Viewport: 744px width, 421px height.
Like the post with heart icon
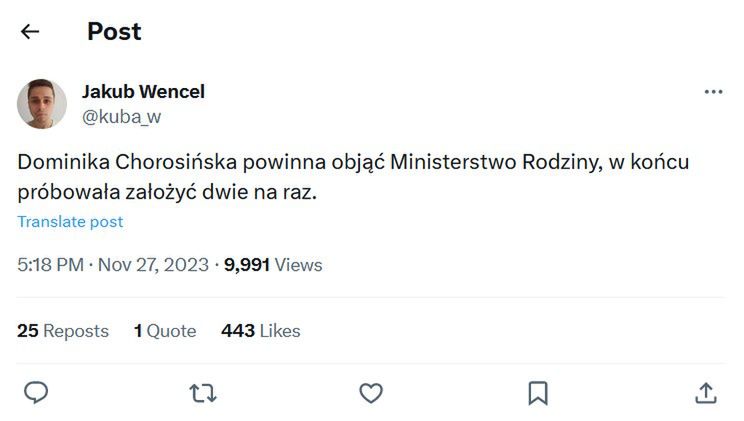tap(371, 392)
